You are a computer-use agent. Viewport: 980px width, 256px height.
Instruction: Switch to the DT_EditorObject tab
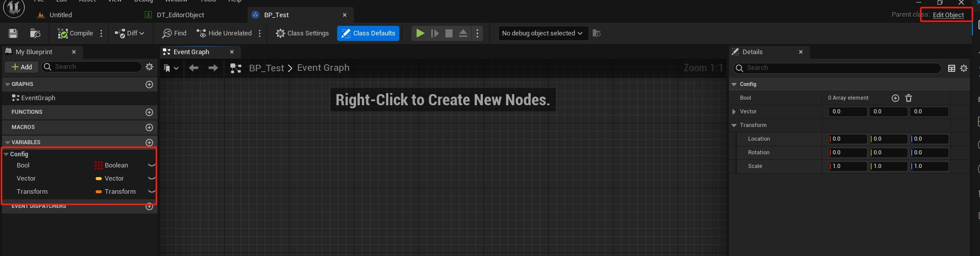point(180,15)
